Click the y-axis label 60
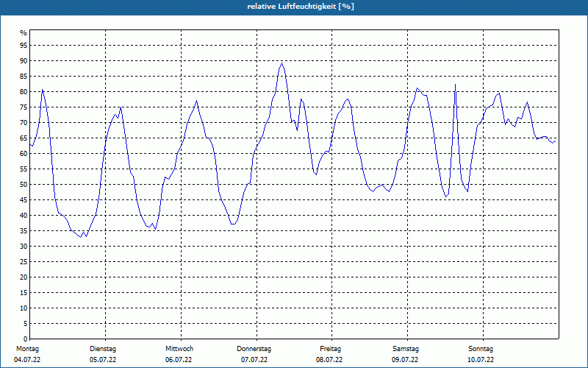The width and height of the screenshot is (588, 368). (24, 154)
